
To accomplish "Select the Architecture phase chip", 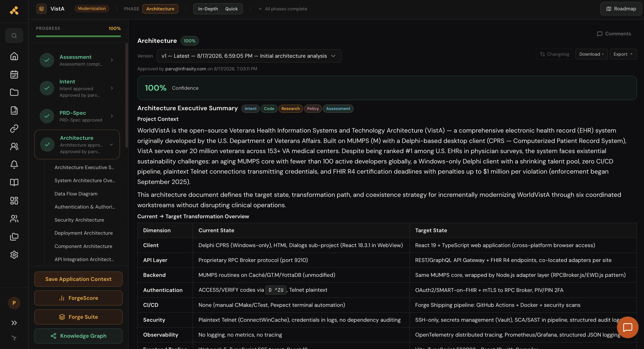I will [160, 9].
